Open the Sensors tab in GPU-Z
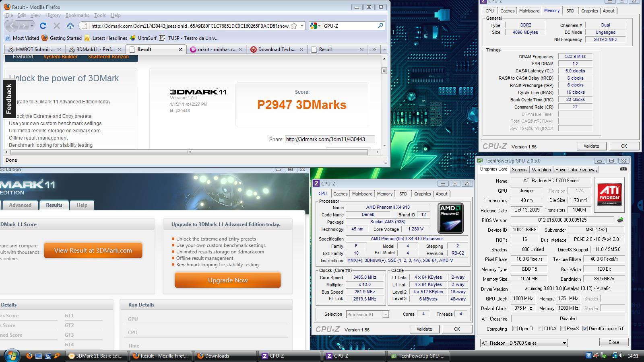 coord(520,170)
